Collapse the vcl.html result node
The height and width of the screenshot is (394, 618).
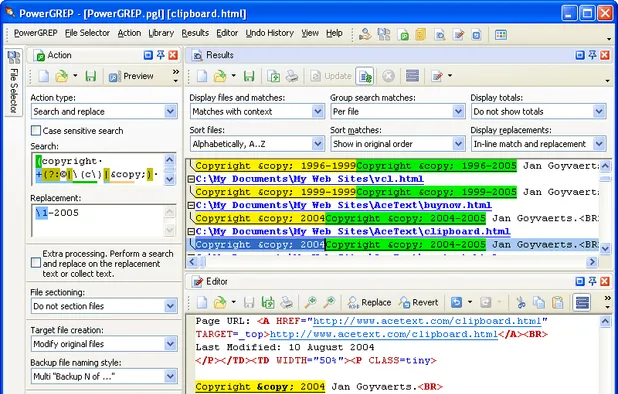pyautogui.click(x=191, y=179)
